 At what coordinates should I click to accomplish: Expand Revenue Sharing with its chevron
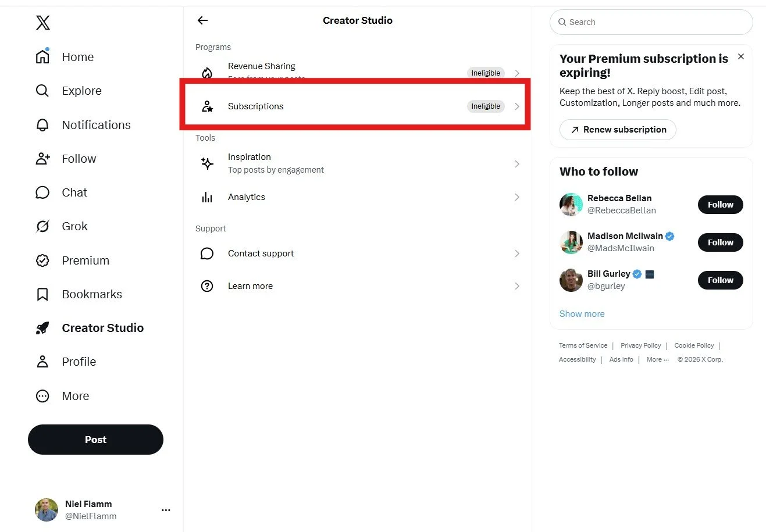pos(516,73)
